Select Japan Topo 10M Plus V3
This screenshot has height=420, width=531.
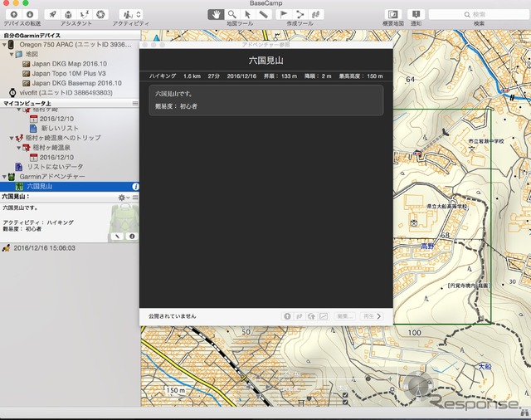click(69, 74)
